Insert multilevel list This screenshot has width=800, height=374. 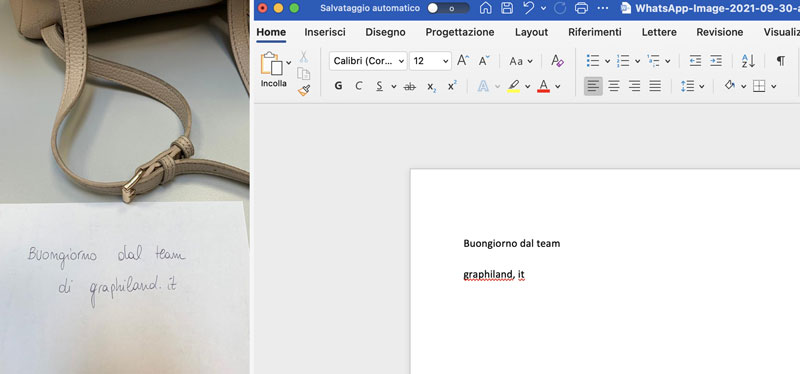click(x=653, y=61)
